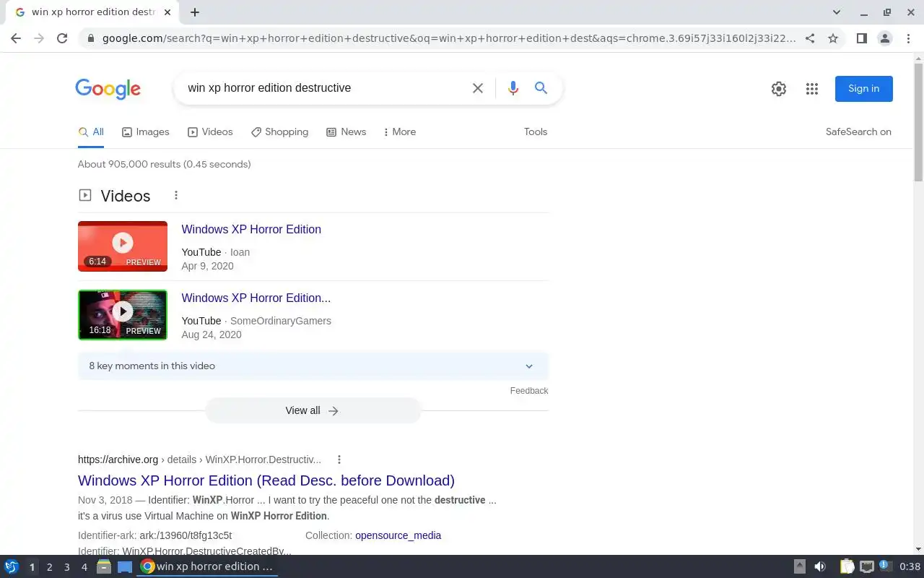Open Windows XP Horror Edition (Read Desc.) result

point(266,480)
